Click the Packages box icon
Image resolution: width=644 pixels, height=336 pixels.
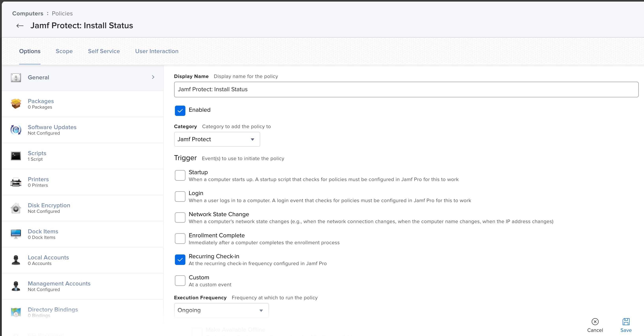coord(16,103)
